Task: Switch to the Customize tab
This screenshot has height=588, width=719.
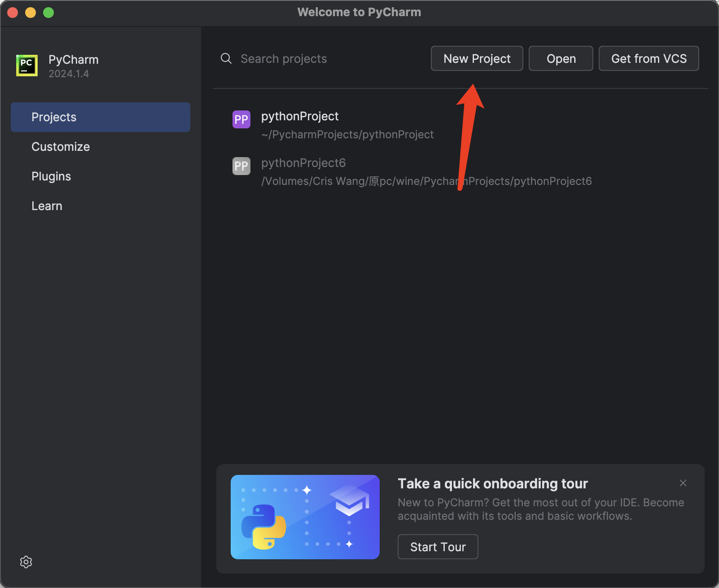Action: click(101, 147)
